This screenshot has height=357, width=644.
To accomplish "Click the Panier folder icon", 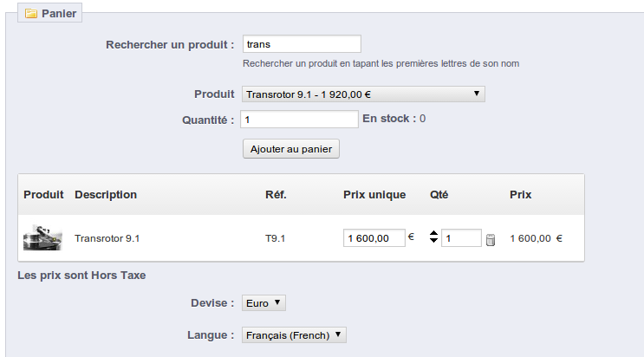I will (31, 14).
